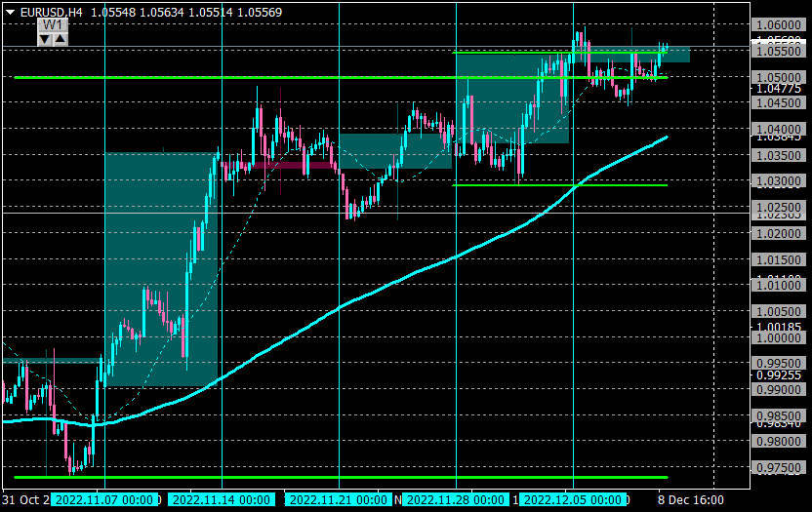Click the 1.03000 price label

tap(779, 181)
